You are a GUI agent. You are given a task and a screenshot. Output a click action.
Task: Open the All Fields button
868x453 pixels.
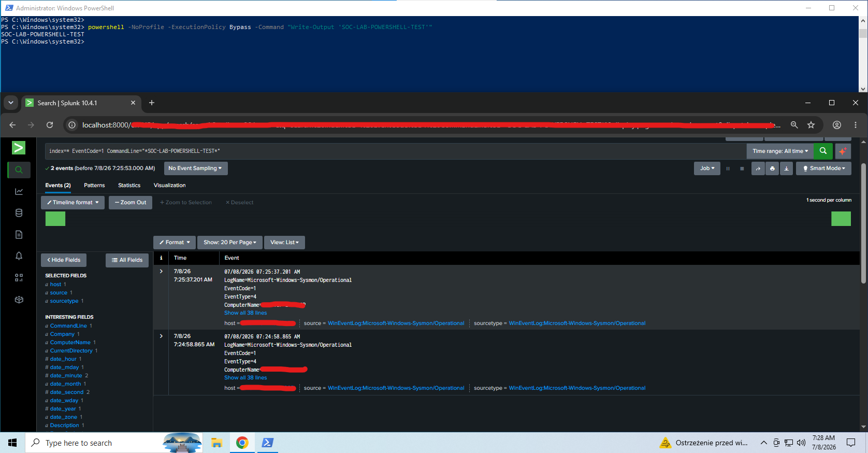click(x=127, y=260)
